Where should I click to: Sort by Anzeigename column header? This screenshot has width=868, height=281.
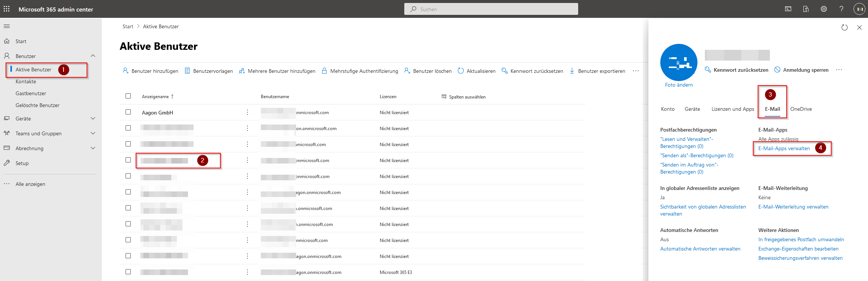point(155,97)
